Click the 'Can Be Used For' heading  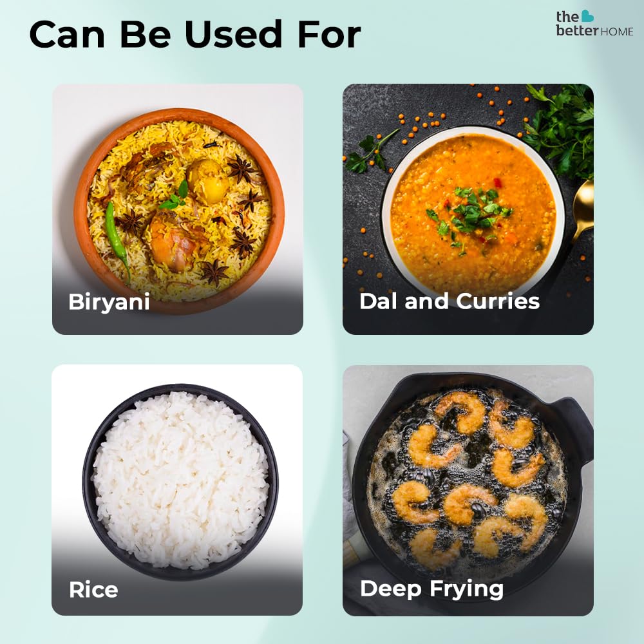coord(194,35)
